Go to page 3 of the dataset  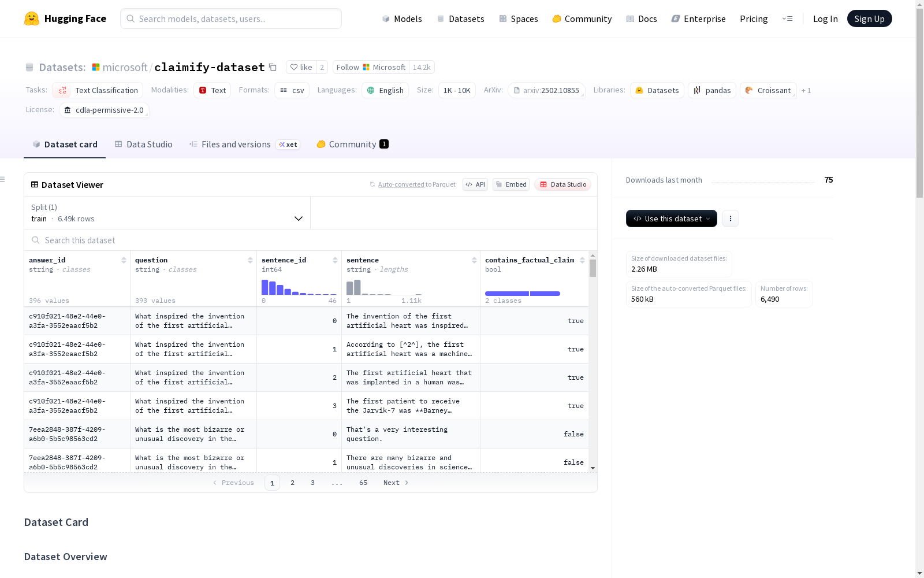point(313,483)
